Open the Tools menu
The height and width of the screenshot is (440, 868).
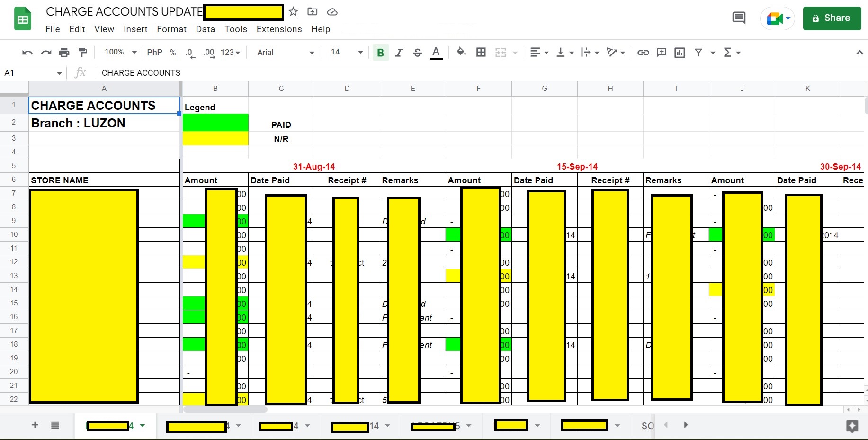tap(236, 29)
